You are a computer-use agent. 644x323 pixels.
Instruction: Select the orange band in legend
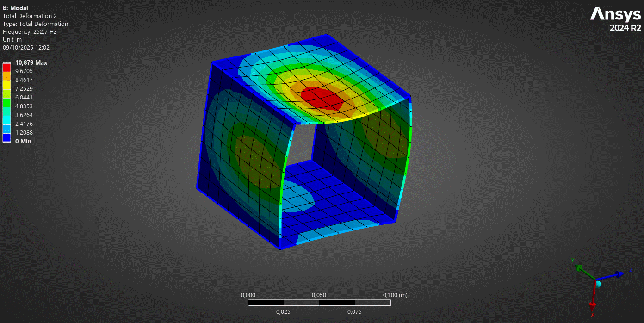point(6,76)
